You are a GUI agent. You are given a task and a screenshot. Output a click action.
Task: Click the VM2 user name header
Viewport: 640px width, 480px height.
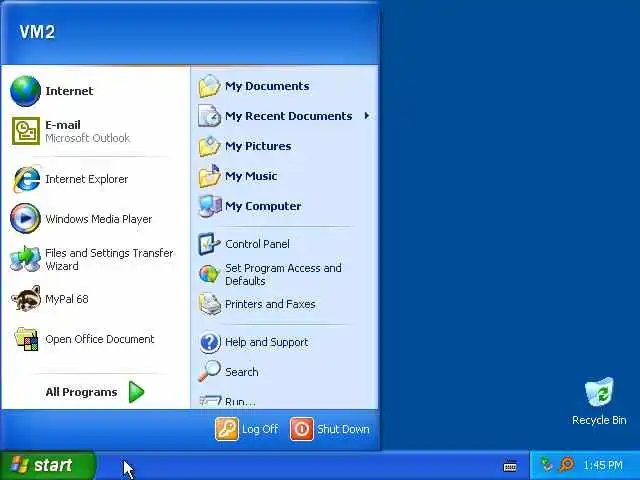click(x=37, y=32)
